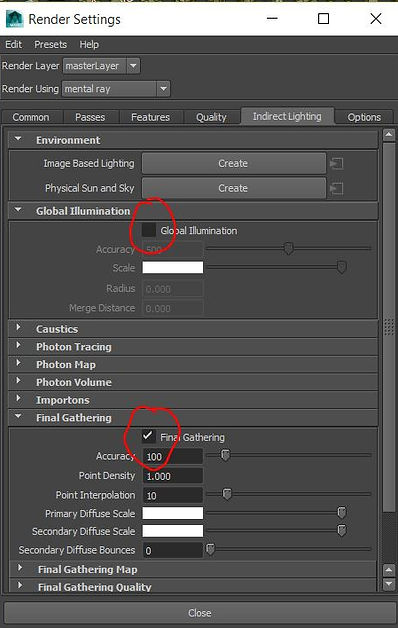The height and width of the screenshot is (628, 398).
Task: Expand the Photon Map section
Action: pos(18,363)
